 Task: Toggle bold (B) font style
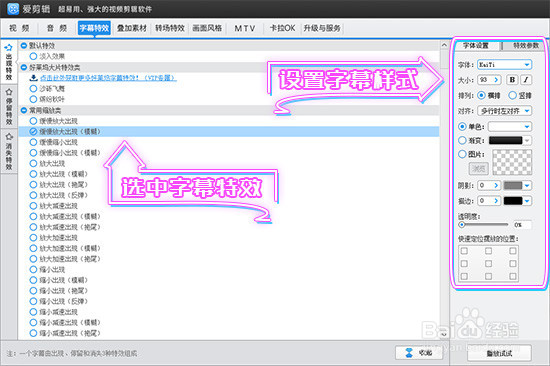(x=512, y=80)
